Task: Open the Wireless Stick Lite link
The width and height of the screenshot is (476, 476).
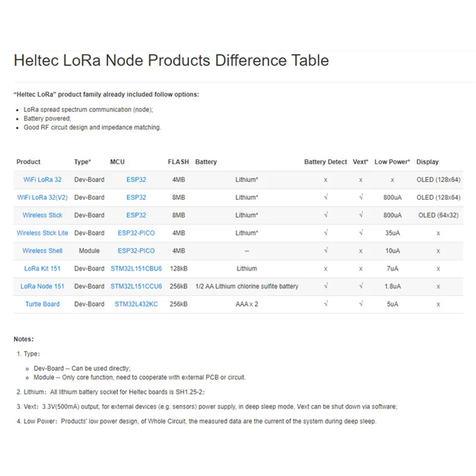Action: 42,233
